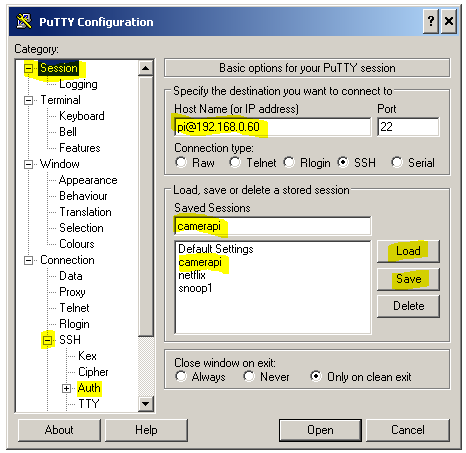The image size is (466, 453).
Task: Open the Terminal category
Action: [x=60, y=100]
